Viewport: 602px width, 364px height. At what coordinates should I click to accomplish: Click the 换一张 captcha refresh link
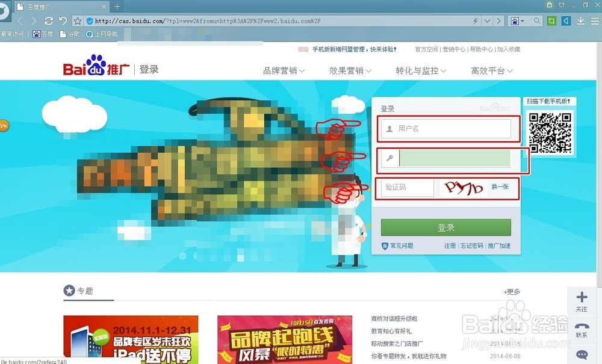tap(501, 188)
